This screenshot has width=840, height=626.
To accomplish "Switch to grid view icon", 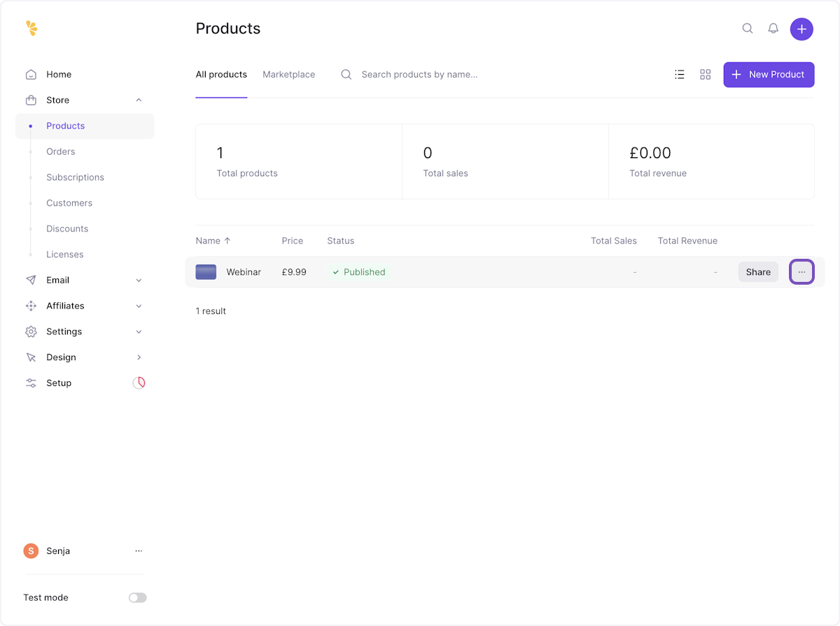I will click(705, 74).
